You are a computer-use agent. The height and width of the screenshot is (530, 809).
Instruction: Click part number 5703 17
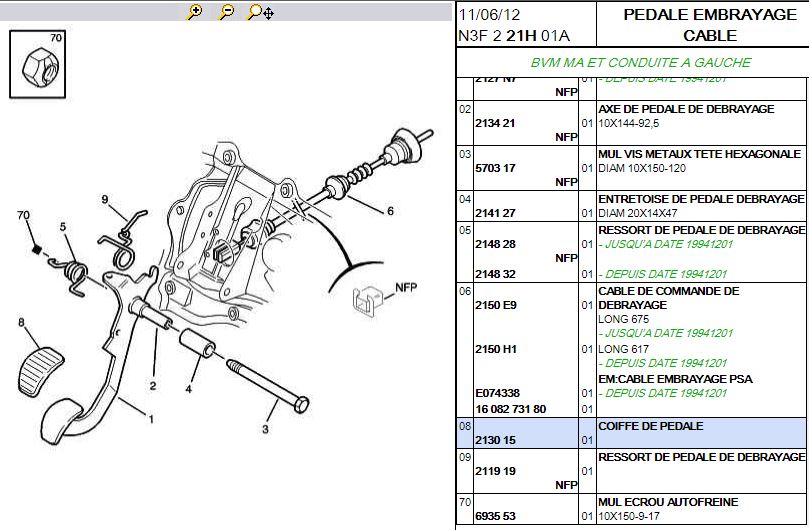tap(495, 168)
